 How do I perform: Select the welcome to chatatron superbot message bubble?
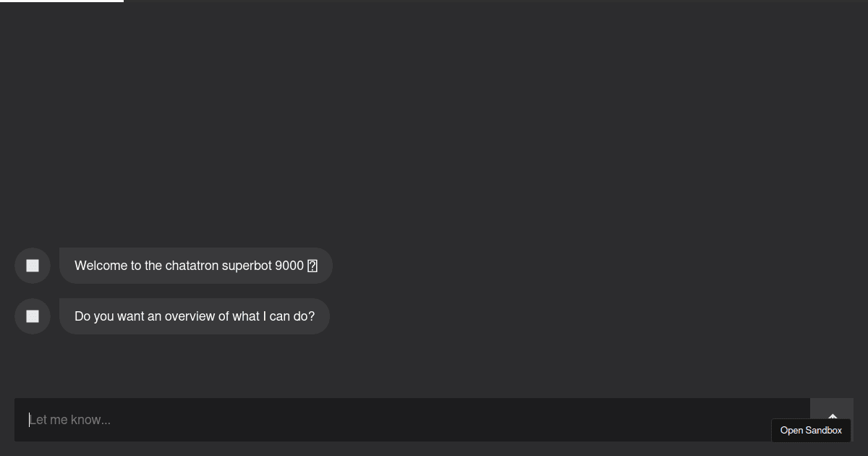(195, 265)
